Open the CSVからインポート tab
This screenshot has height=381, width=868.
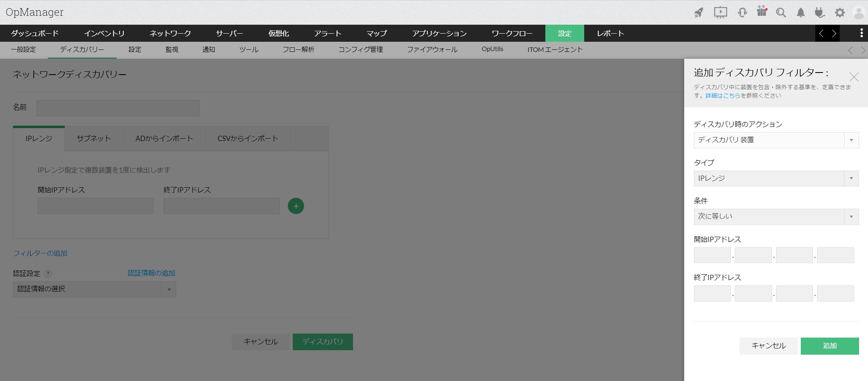coord(248,138)
